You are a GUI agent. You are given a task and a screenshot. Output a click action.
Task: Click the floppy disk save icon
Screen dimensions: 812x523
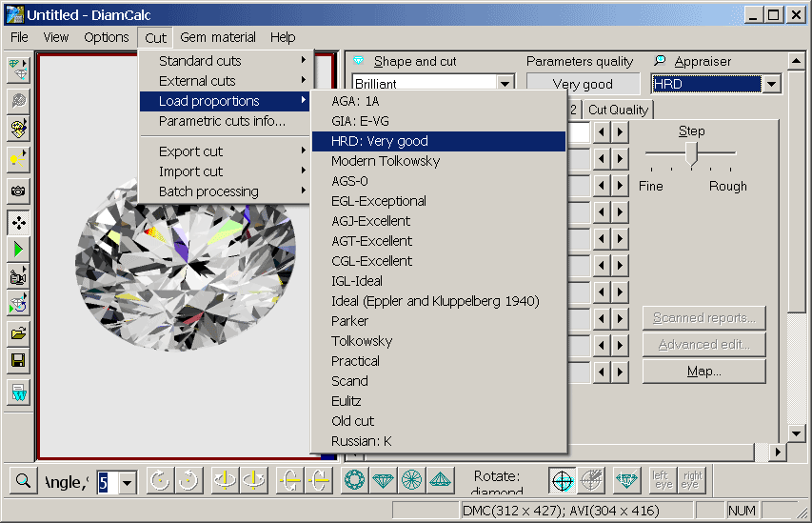tap(18, 361)
